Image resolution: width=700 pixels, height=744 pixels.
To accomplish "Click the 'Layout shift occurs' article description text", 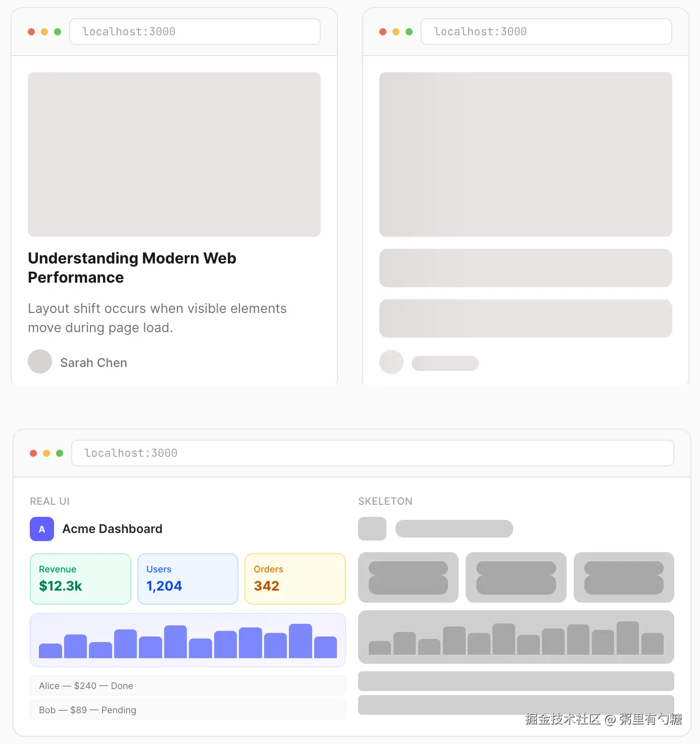I will click(157, 318).
